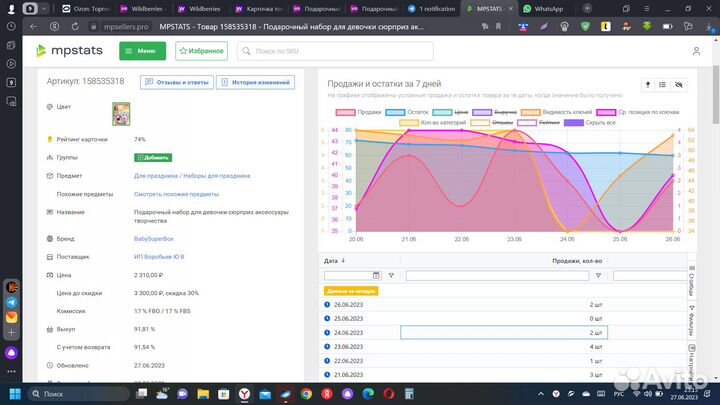Click Данные за сегодня badge
This screenshot has height=405, width=720.
coord(351,291)
